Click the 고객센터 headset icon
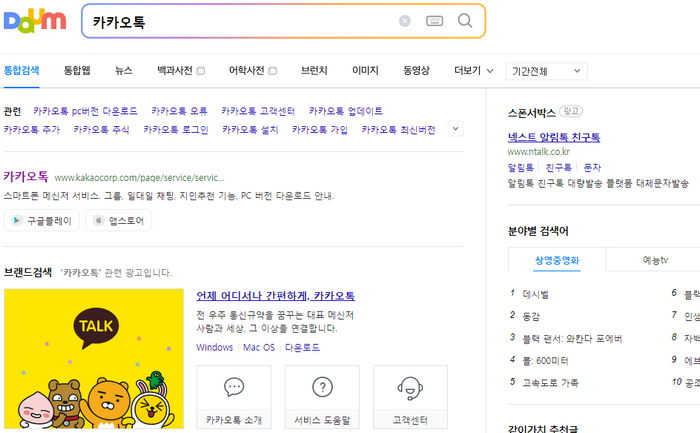 pos(410,388)
